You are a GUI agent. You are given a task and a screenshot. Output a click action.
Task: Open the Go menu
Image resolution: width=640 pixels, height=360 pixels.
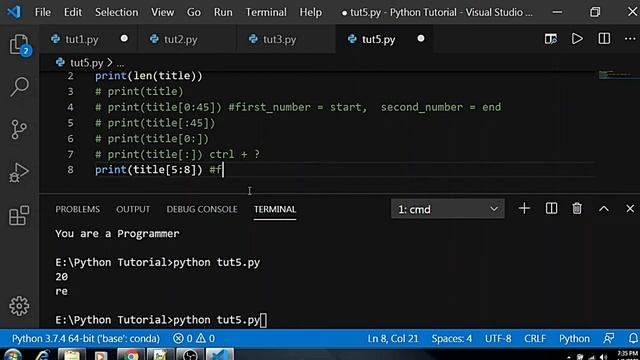(x=194, y=12)
